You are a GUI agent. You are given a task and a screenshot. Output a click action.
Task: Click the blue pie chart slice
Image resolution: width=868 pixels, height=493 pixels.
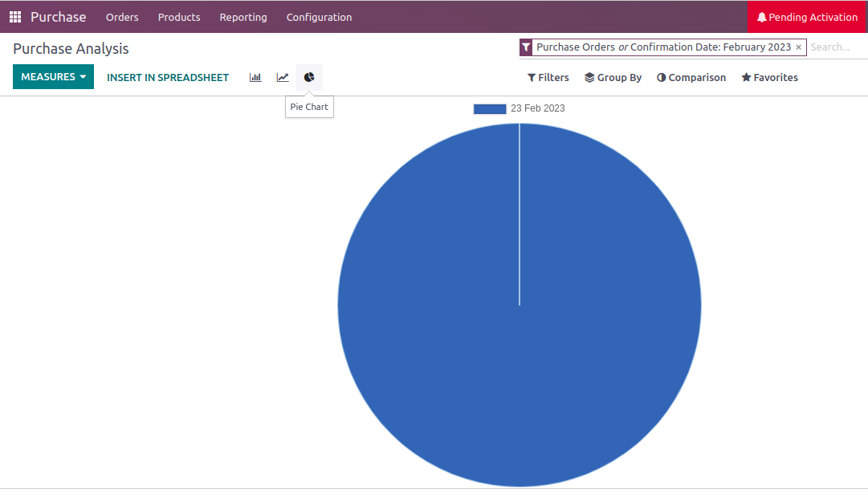point(519,361)
